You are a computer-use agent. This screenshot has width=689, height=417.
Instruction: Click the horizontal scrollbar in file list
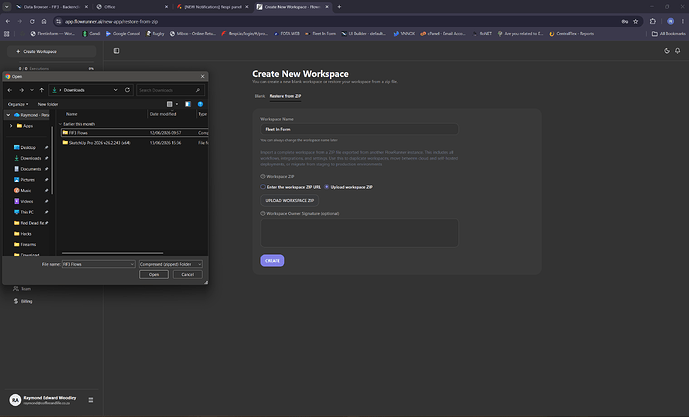pyautogui.click(x=112, y=253)
